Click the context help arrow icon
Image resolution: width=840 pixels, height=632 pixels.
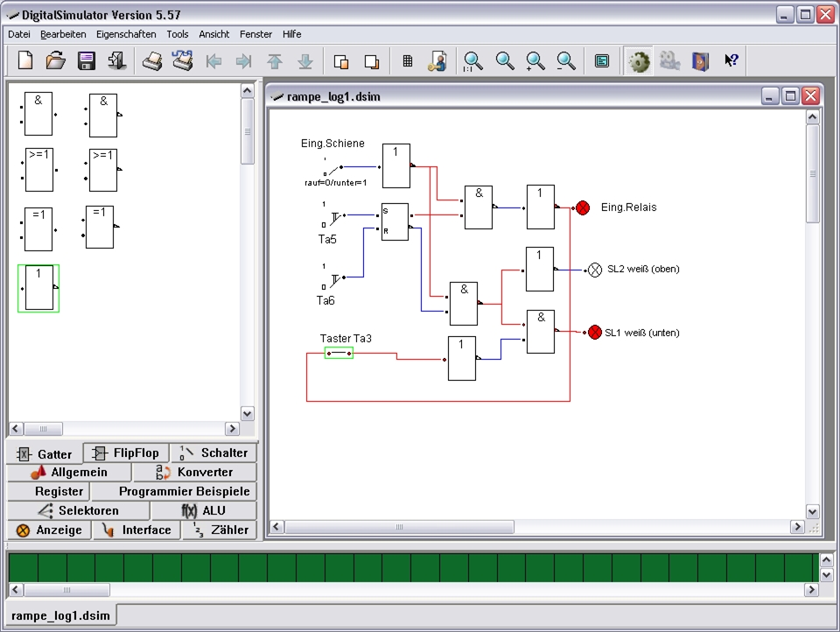pos(731,61)
